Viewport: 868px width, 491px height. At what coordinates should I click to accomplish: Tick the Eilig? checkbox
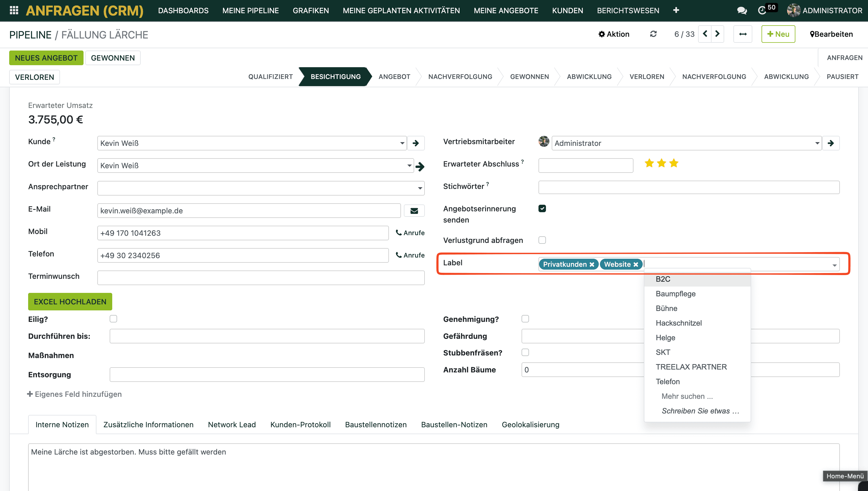[x=113, y=319]
